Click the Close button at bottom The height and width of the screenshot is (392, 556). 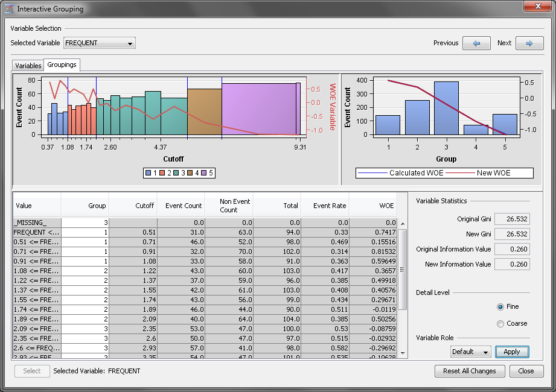pos(526,371)
